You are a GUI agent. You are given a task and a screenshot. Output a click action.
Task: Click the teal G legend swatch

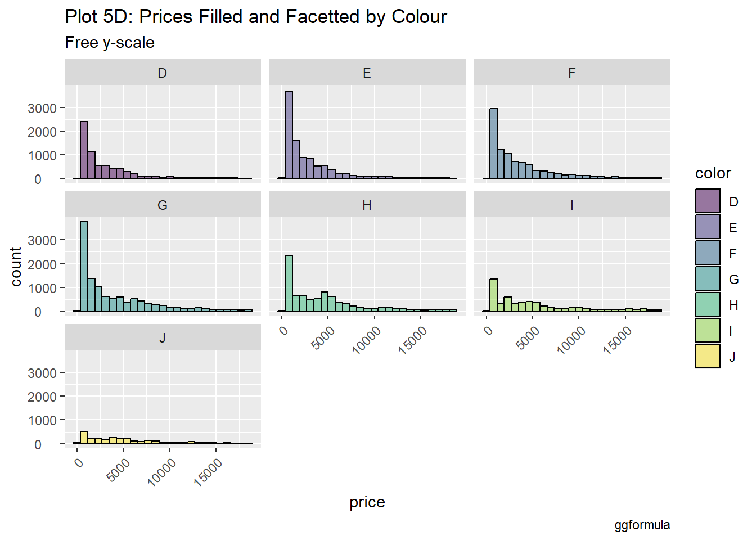(708, 278)
